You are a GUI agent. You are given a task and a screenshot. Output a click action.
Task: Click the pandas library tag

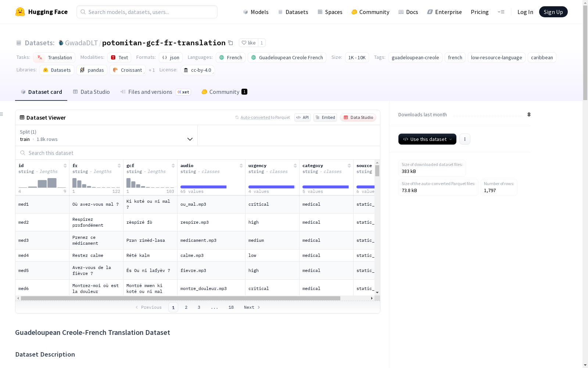(x=92, y=70)
